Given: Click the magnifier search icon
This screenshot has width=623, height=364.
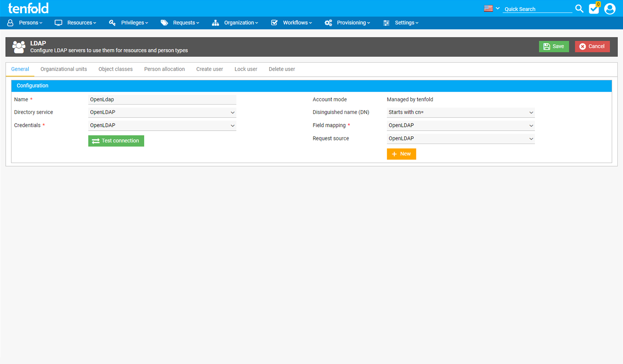Looking at the screenshot, I should 579,8.
